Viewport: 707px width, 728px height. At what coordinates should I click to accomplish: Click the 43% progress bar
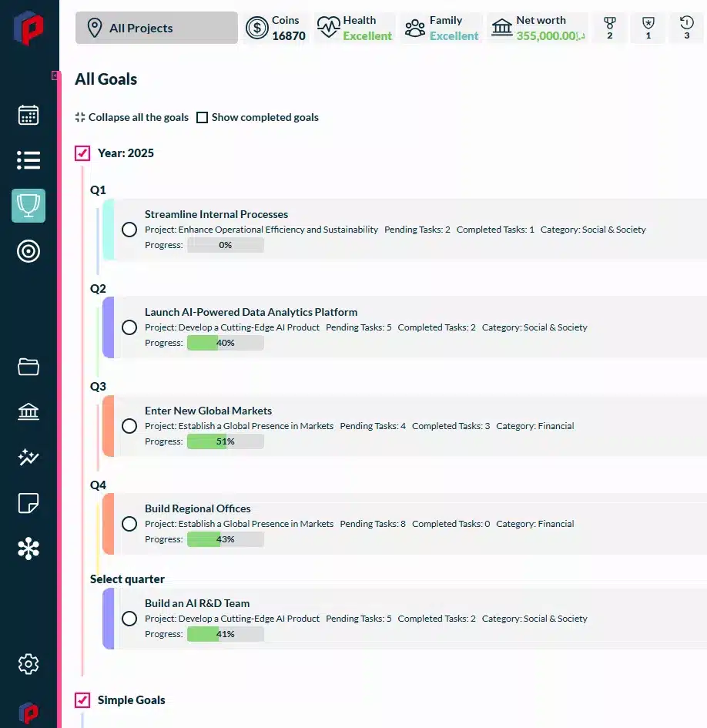[x=226, y=539]
